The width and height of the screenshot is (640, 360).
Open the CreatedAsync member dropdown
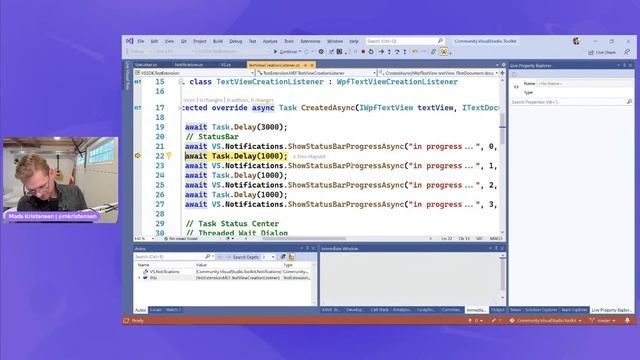click(496, 73)
